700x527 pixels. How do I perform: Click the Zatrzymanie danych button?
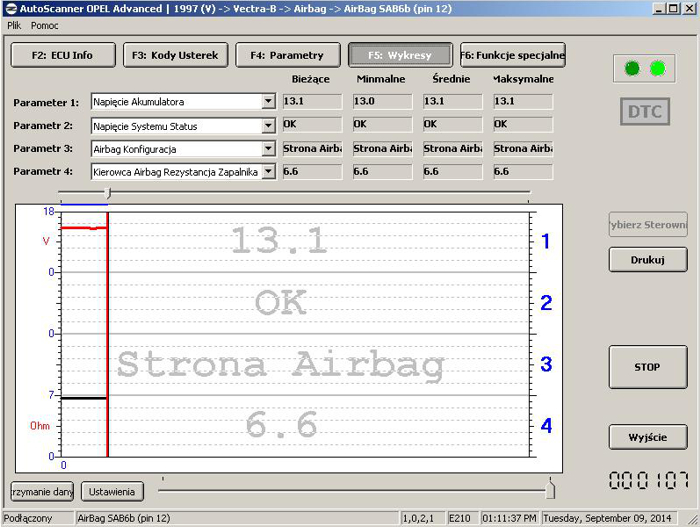pos(42,492)
